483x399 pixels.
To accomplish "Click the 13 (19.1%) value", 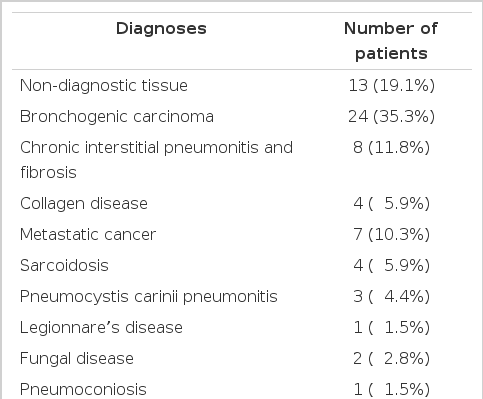I will pos(392,86).
